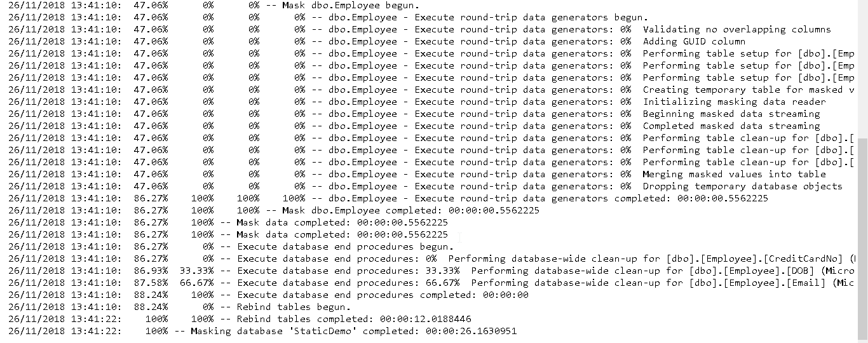Click the 'Rebind tables completed' log line
This screenshot has height=343, width=868.
pos(354,319)
